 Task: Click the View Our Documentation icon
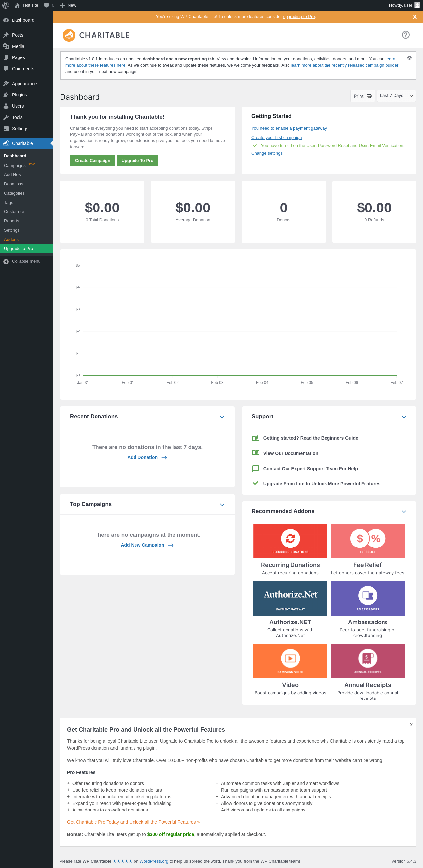[x=256, y=453]
